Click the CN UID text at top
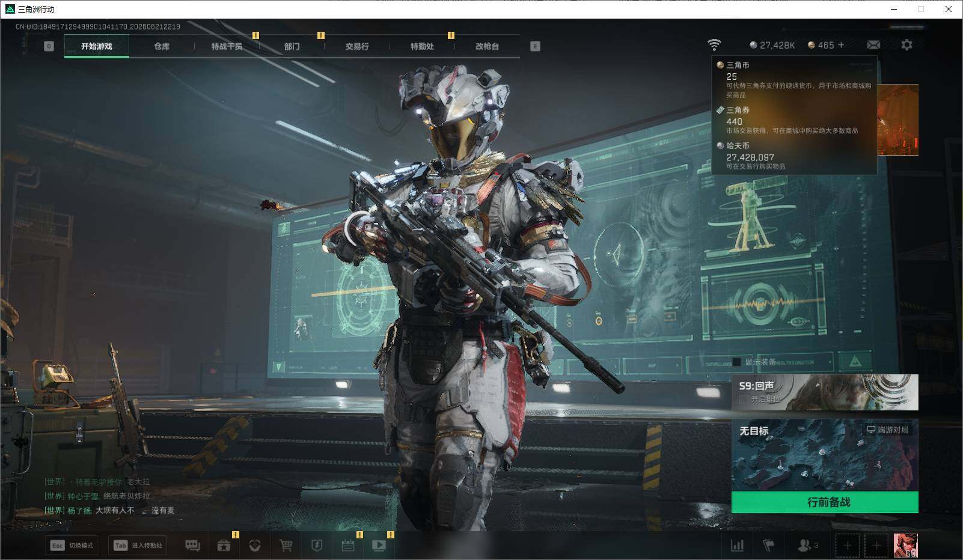Image resolution: width=963 pixels, height=560 pixels. coord(98,26)
